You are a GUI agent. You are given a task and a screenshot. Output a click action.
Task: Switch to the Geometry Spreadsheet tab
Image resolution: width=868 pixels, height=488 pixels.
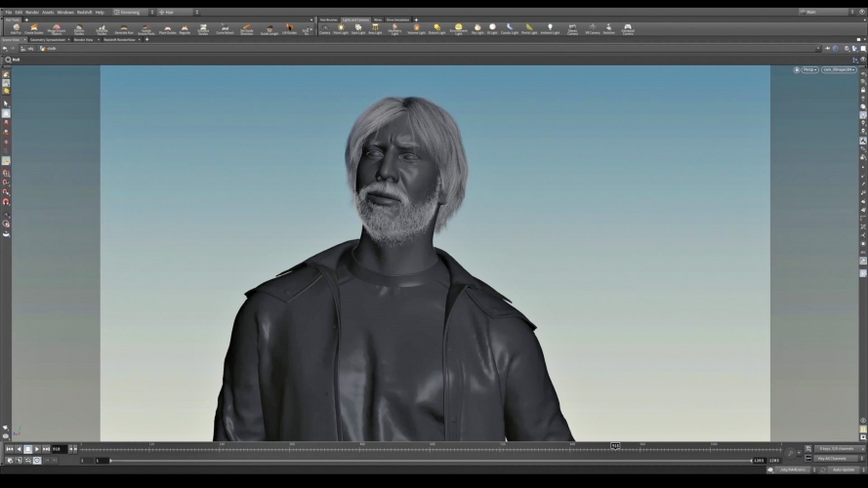[x=48, y=40]
